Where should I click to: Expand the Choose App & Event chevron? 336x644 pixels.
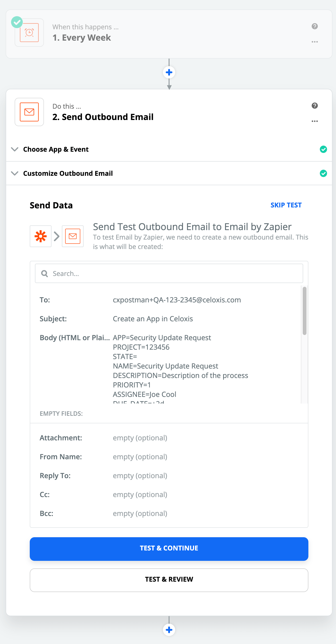point(15,150)
